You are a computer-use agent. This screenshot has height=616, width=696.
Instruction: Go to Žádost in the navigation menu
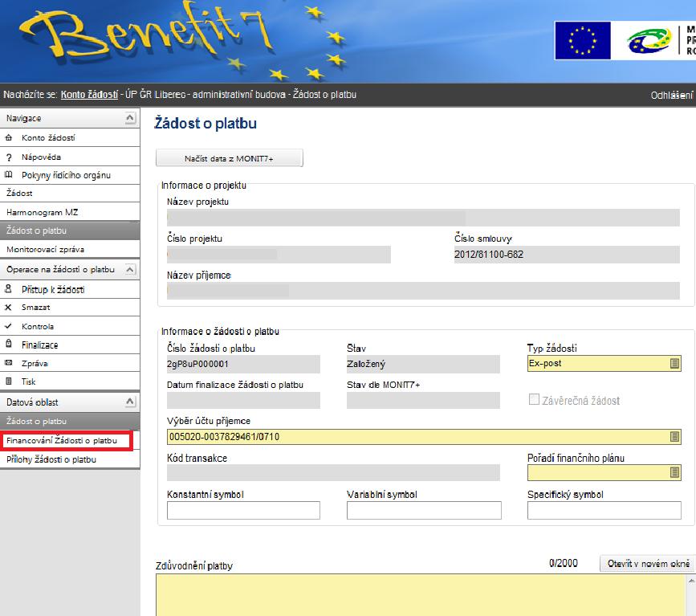70,194
